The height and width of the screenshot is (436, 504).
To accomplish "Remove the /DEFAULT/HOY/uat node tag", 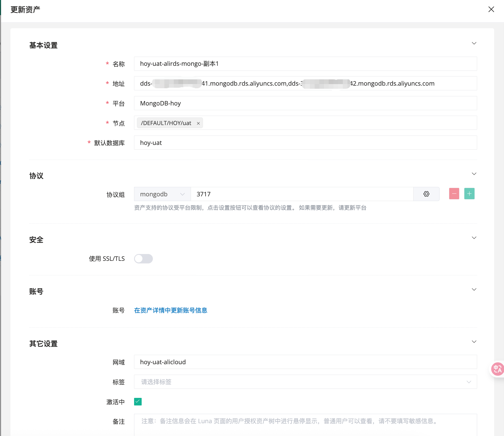I will [198, 123].
